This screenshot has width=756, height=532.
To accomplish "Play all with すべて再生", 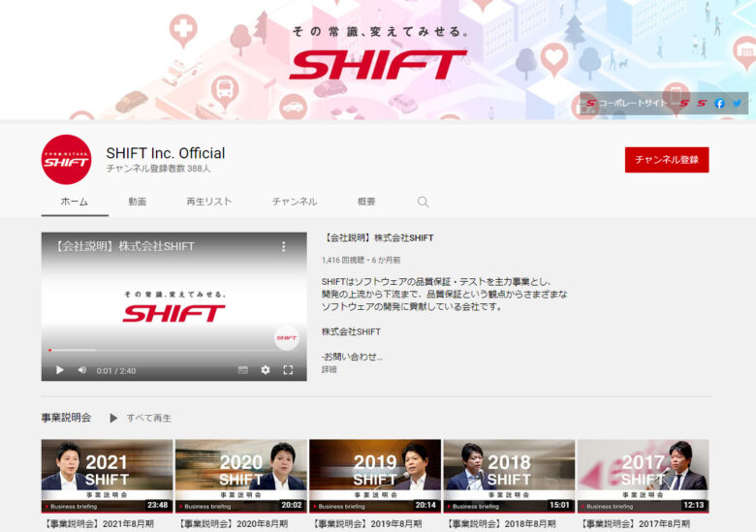I will 141,418.
